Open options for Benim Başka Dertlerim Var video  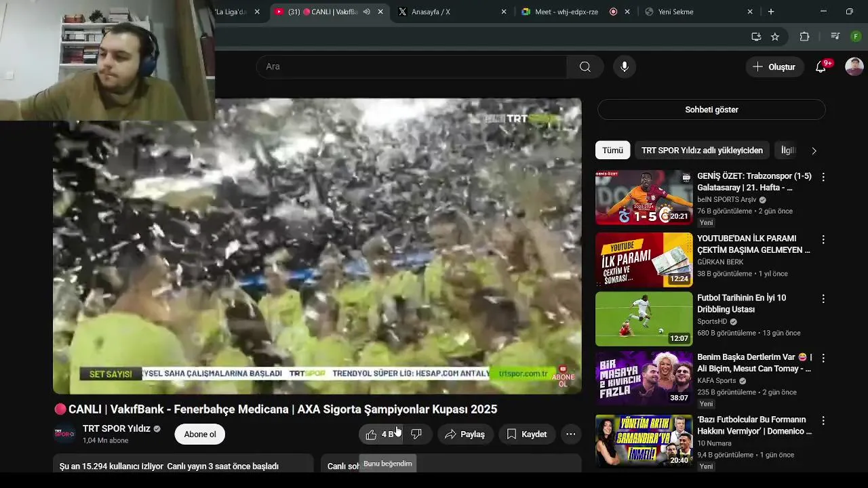tap(823, 358)
